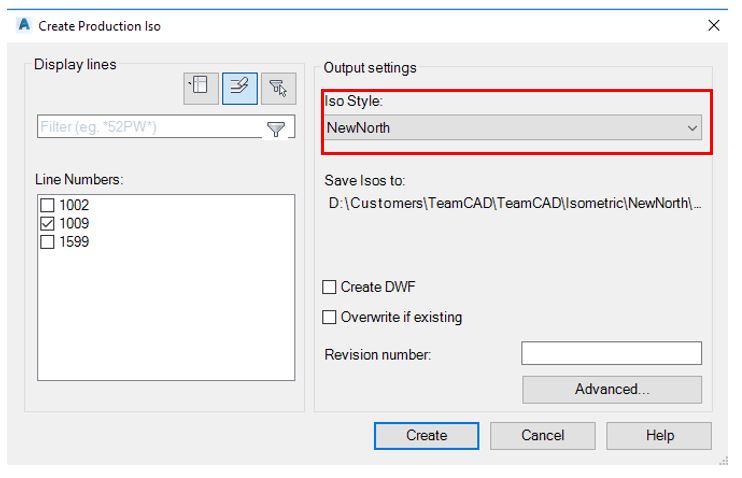This screenshot has height=478, width=742.
Task: Cancel the production iso dialog
Action: pyautogui.click(x=543, y=435)
